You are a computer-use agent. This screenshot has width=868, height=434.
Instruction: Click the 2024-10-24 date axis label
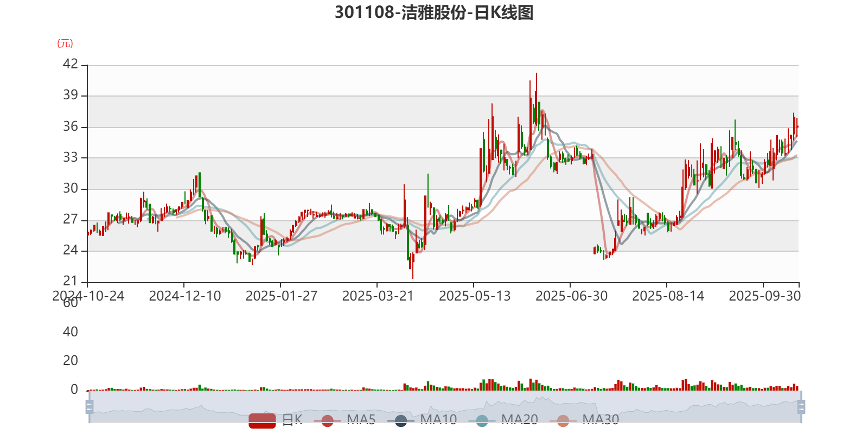coord(88,296)
